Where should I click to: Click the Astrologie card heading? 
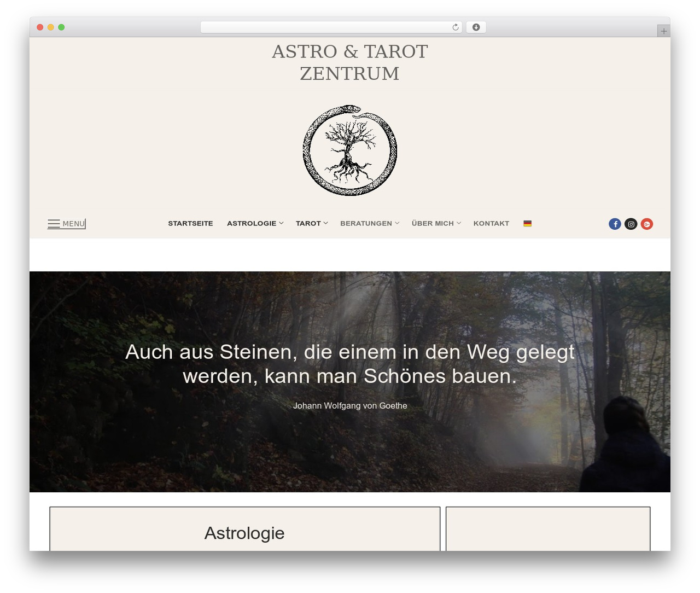(x=244, y=533)
